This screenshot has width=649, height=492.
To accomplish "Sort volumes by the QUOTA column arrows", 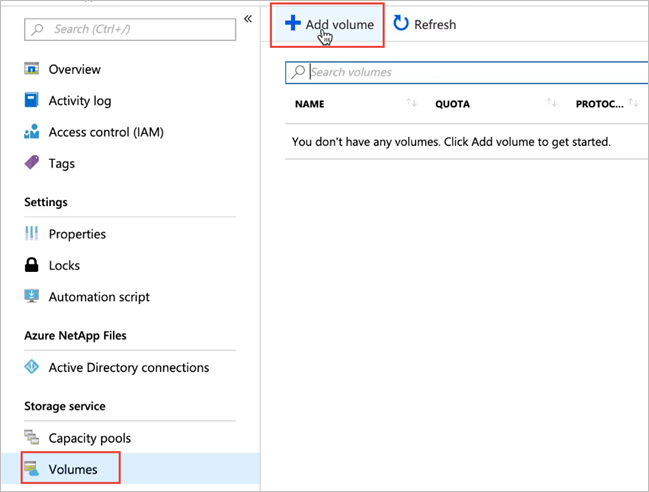I will (552, 104).
